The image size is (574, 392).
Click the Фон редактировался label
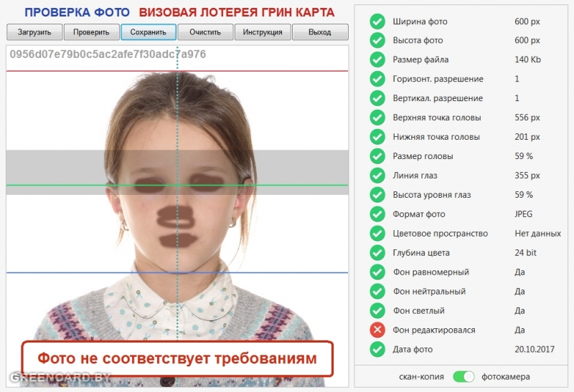[434, 330]
